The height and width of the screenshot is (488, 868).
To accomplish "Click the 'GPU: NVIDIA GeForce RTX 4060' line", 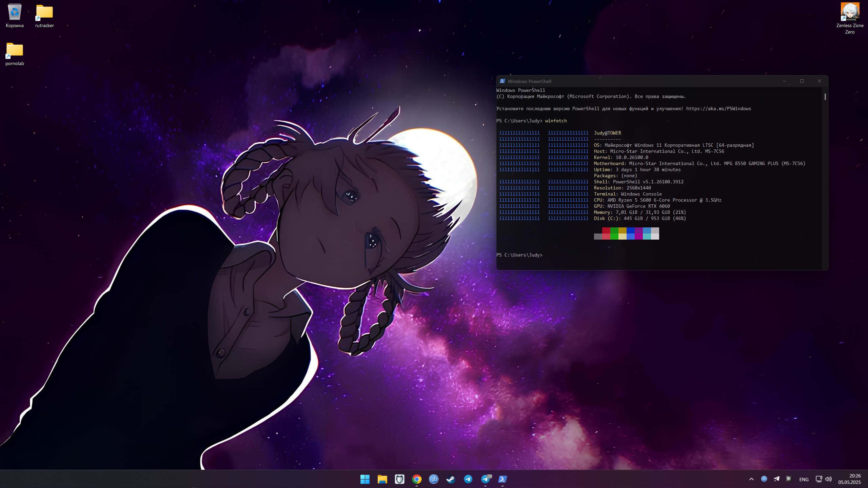I will coord(632,206).
